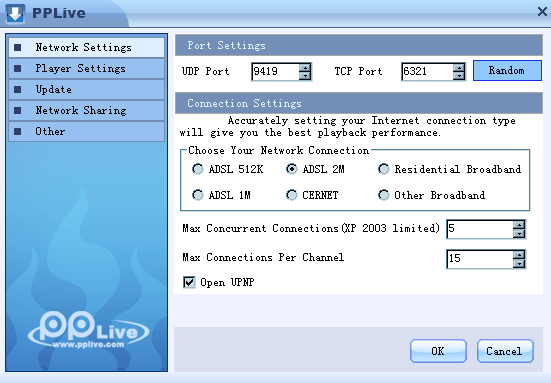Increase the TCP Port value
This screenshot has height=383, width=551.
[x=459, y=67]
